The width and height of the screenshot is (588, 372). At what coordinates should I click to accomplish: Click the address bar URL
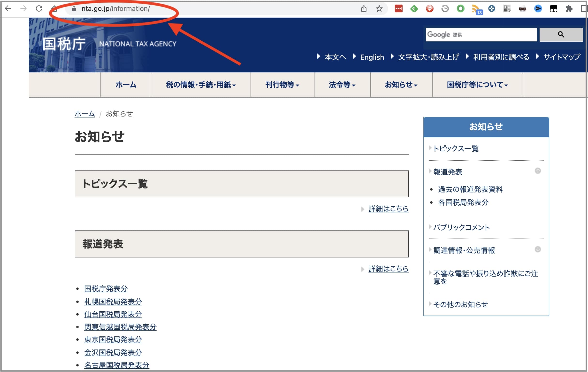pyautogui.click(x=115, y=9)
